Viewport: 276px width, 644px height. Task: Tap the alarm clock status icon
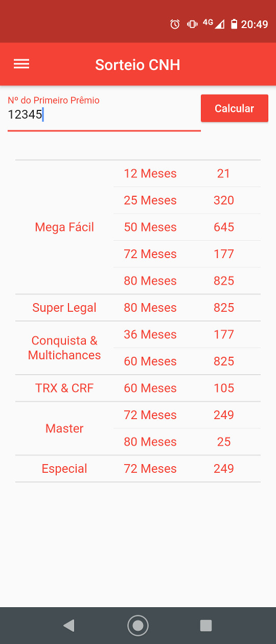click(175, 24)
